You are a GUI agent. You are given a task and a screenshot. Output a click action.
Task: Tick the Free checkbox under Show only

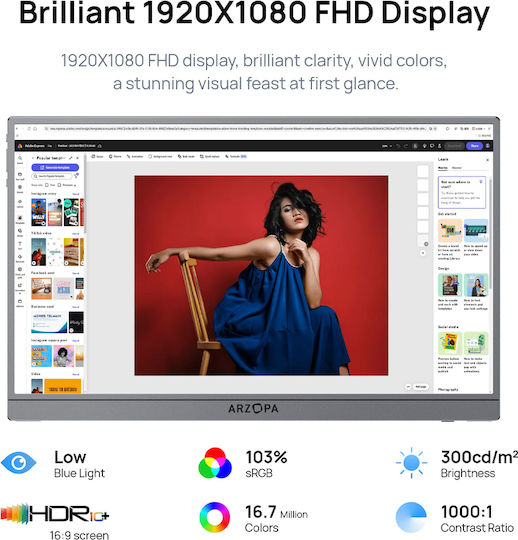[47, 185]
